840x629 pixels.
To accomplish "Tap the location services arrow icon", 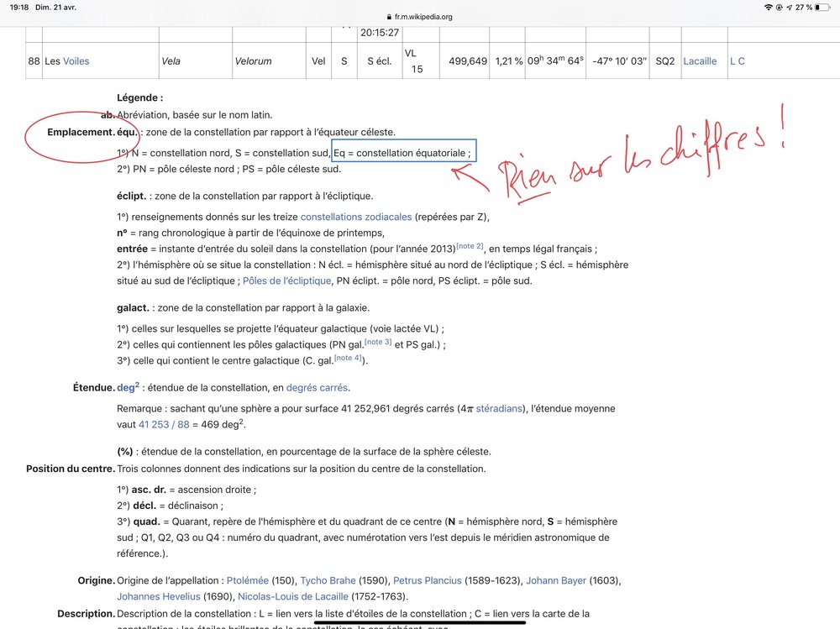I will 789,7.
